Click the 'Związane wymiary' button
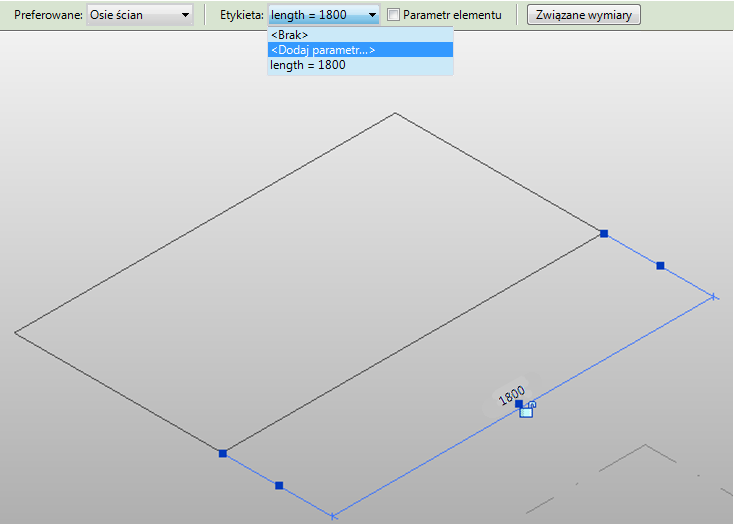The height and width of the screenshot is (524, 734). point(584,15)
